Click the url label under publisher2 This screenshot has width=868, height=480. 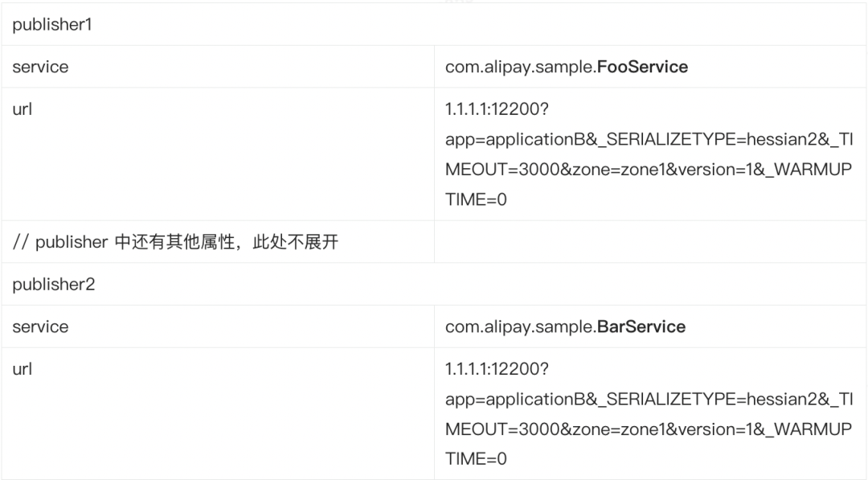point(23,369)
